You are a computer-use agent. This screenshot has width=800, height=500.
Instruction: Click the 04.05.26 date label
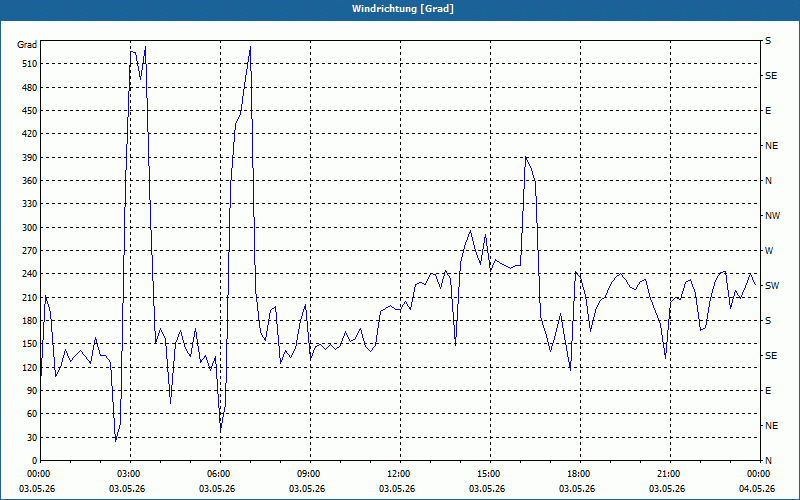(x=757, y=488)
